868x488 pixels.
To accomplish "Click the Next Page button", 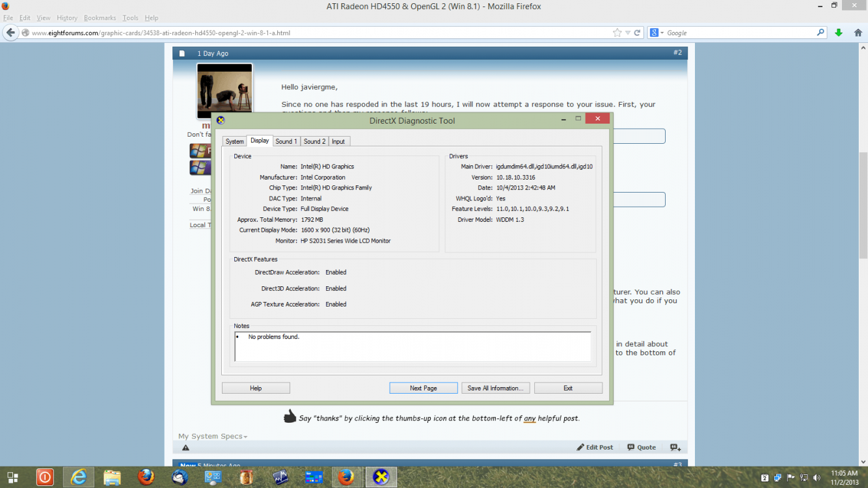I will coord(424,388).
